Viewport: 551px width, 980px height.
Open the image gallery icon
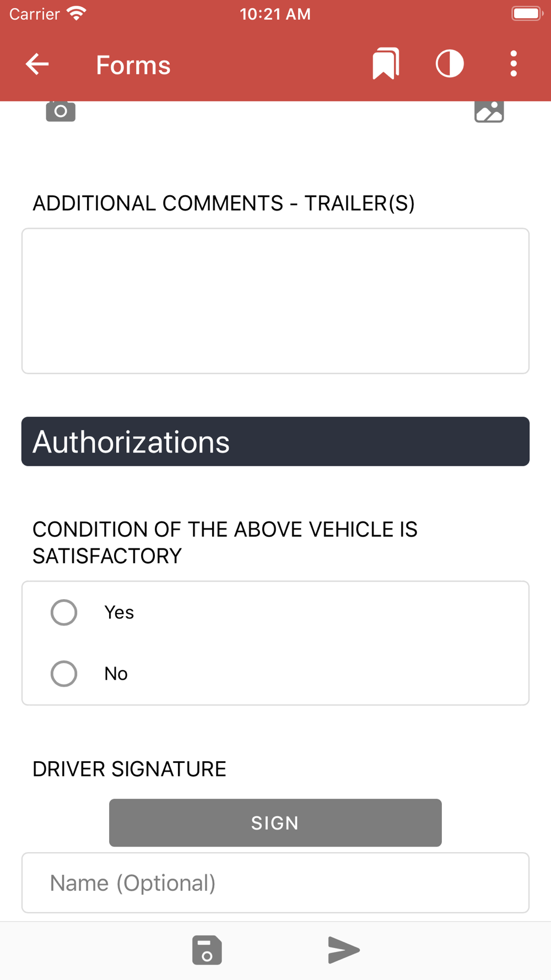pos(489,111)
